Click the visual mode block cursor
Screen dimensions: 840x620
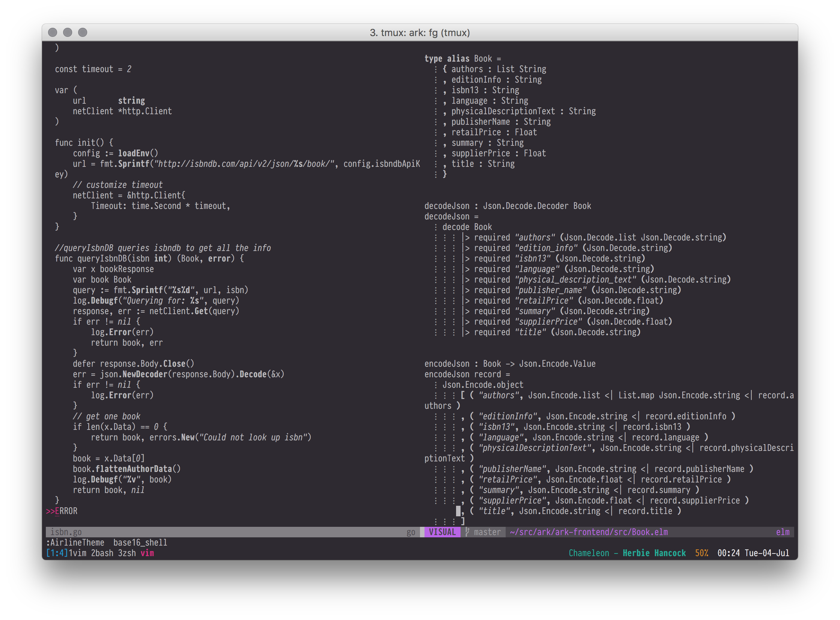click(458, 511)
